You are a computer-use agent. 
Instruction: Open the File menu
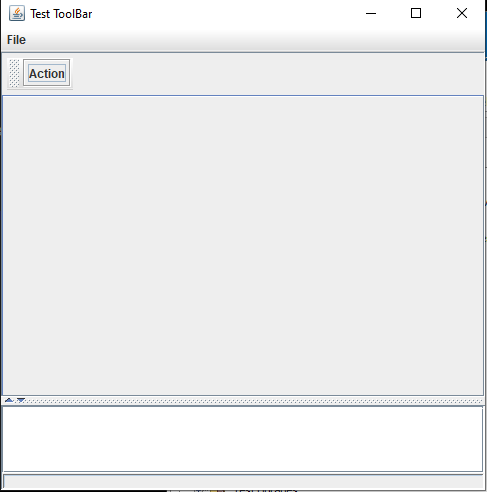tap(16, 40)
